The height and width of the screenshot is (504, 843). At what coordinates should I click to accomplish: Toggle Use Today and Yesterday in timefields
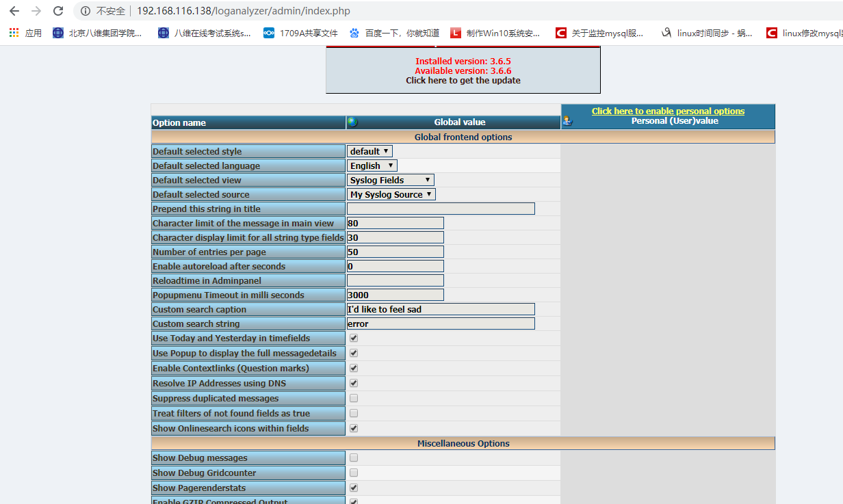[354, 338]
